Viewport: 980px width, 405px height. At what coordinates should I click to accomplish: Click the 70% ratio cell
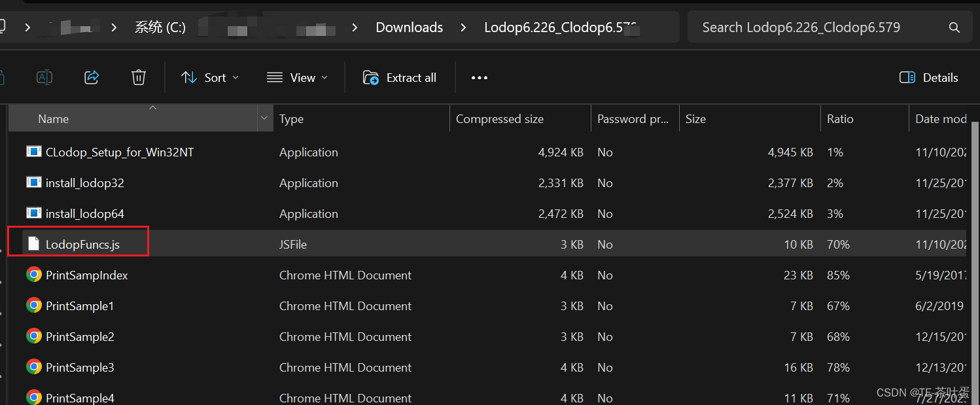(x=838, y=245)
